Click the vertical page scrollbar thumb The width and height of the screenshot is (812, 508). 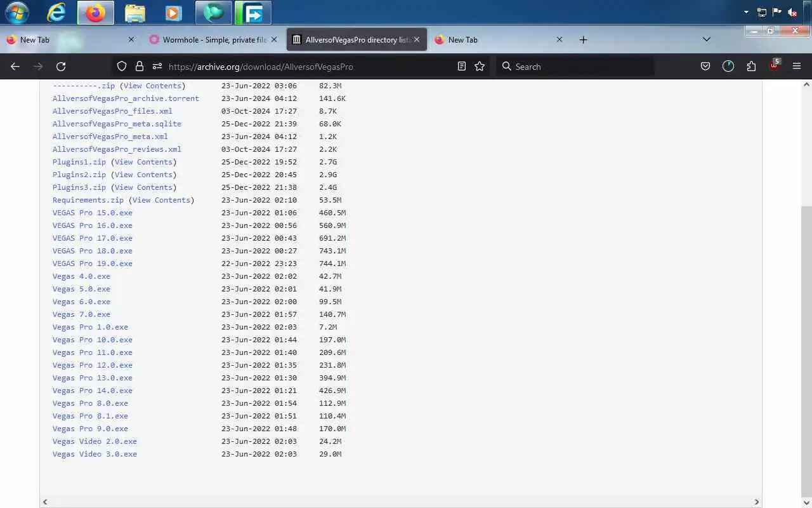point(807,352)
